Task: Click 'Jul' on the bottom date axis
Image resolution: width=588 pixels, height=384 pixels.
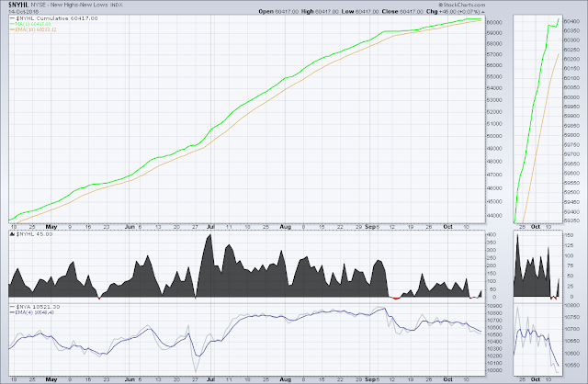Action: click(x=210, y=379)
